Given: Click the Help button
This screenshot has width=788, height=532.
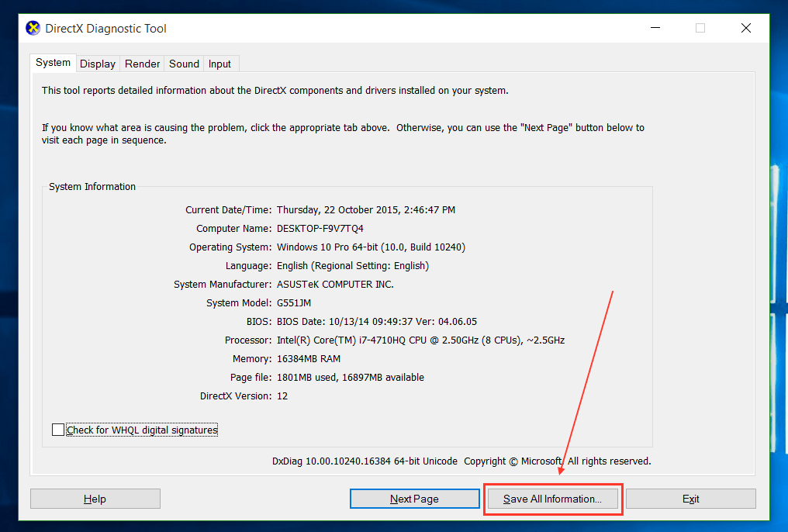Looking at the screenshot, I should coord(95,498).
